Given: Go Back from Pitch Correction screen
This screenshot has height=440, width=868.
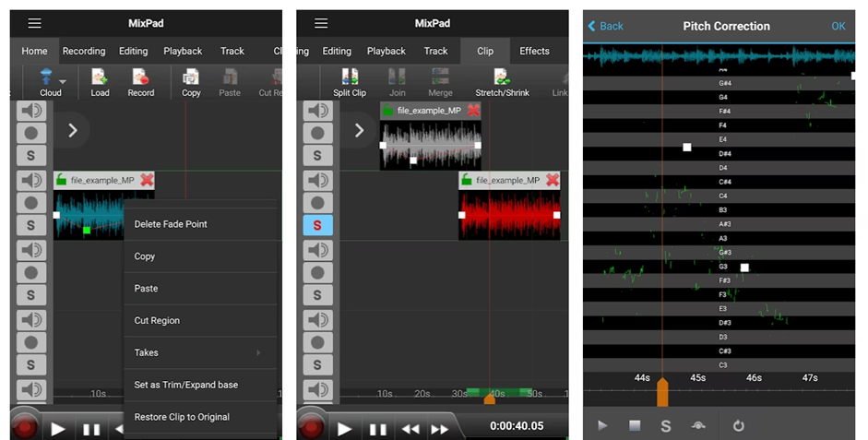Looking at the screenshot, I should click(x=605, y=26).
